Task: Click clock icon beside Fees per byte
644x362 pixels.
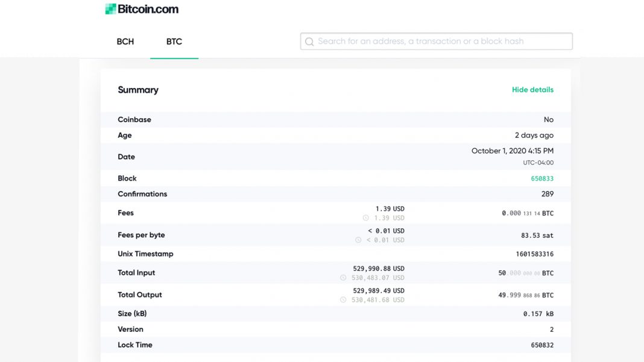Action: click(358, 240)
